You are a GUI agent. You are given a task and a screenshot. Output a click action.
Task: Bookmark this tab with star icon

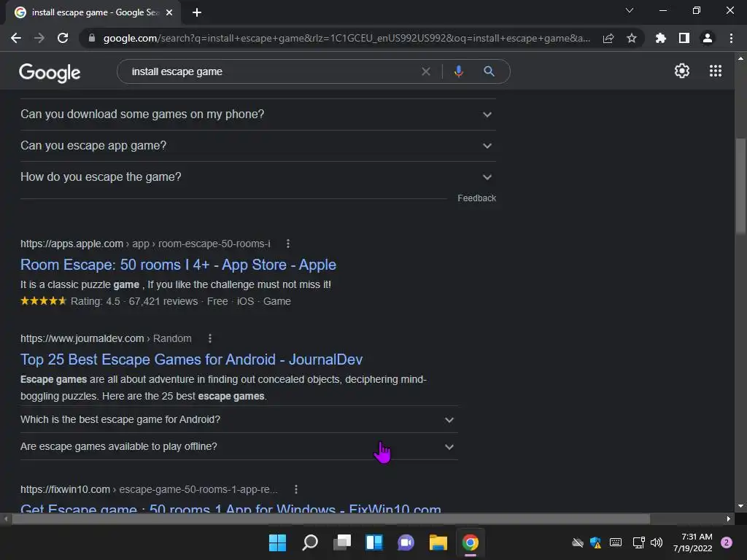pos(632,38)
